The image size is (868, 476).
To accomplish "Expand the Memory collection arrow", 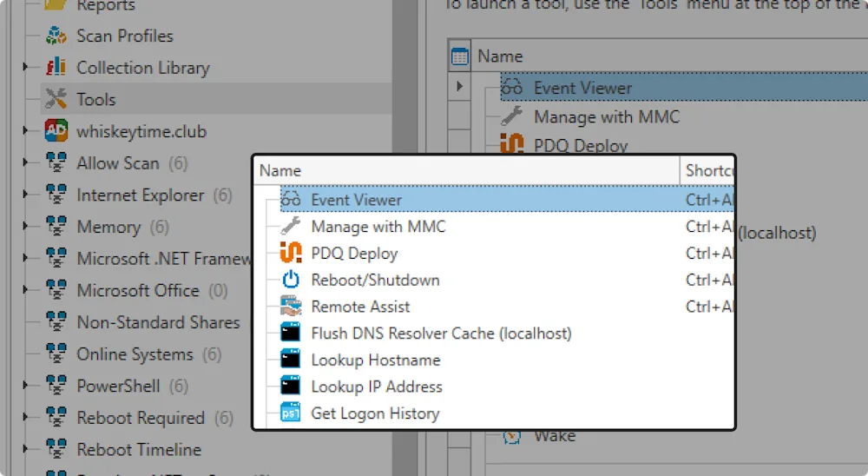I will (x=25, y=226).
